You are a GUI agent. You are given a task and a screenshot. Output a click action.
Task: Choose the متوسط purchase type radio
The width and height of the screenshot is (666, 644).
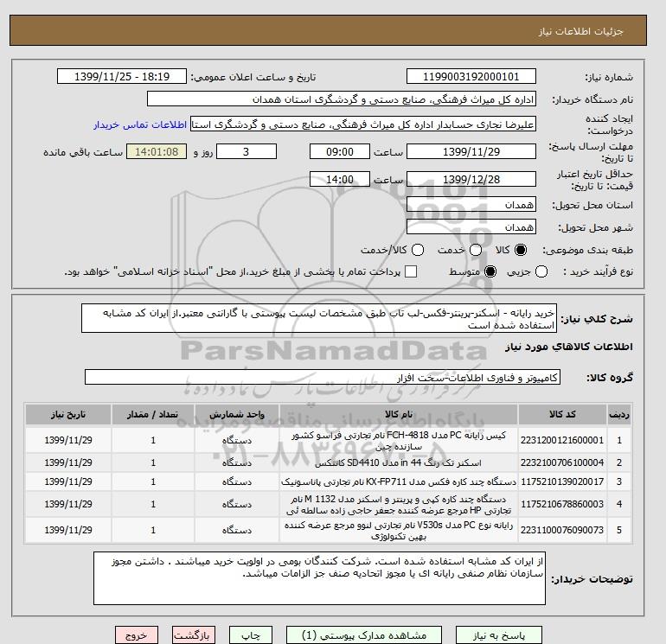490,271
